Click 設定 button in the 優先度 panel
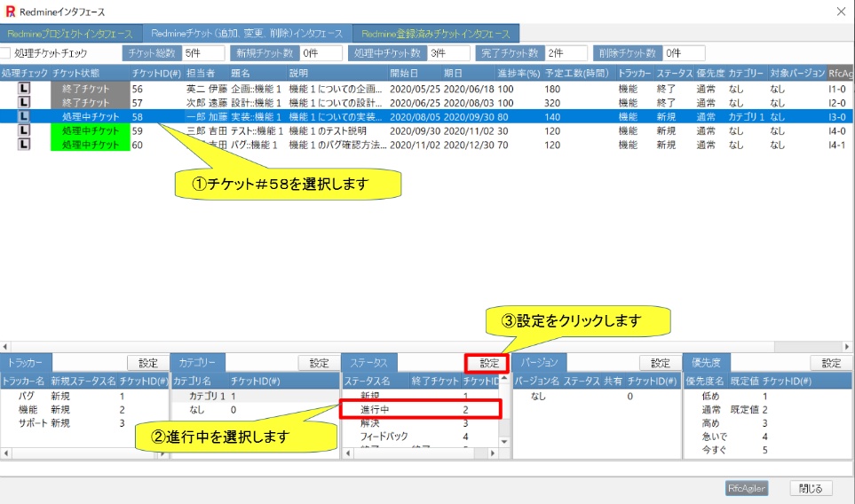 coord(831,363)
